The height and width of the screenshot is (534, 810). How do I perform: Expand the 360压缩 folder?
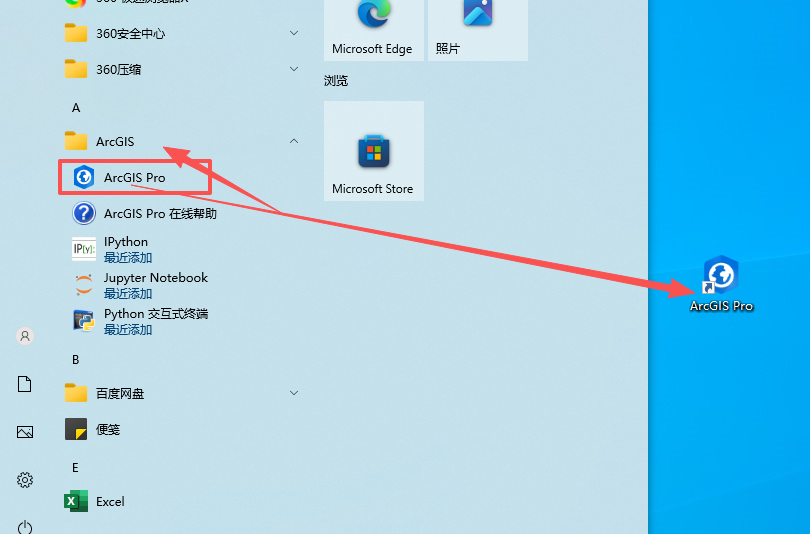click(294, 69)
